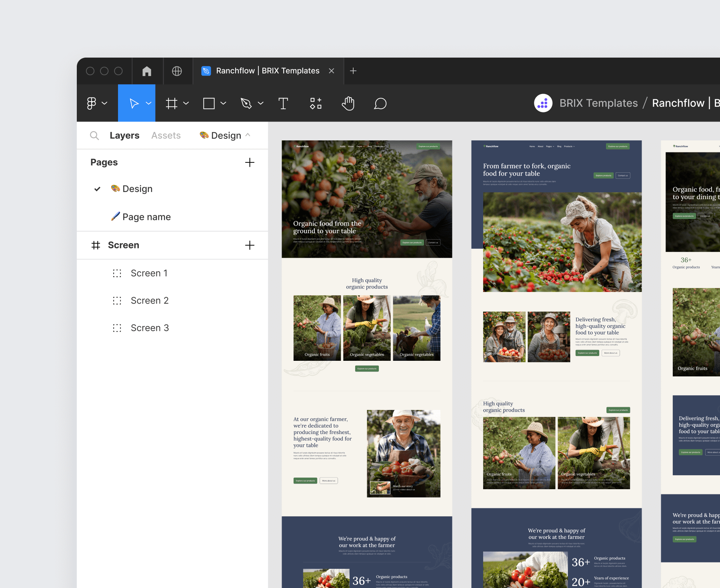Click the BRIX Templates breadcrumb
Image resolution: width=720 pixels, height=588 pixels.
(598, 103)
